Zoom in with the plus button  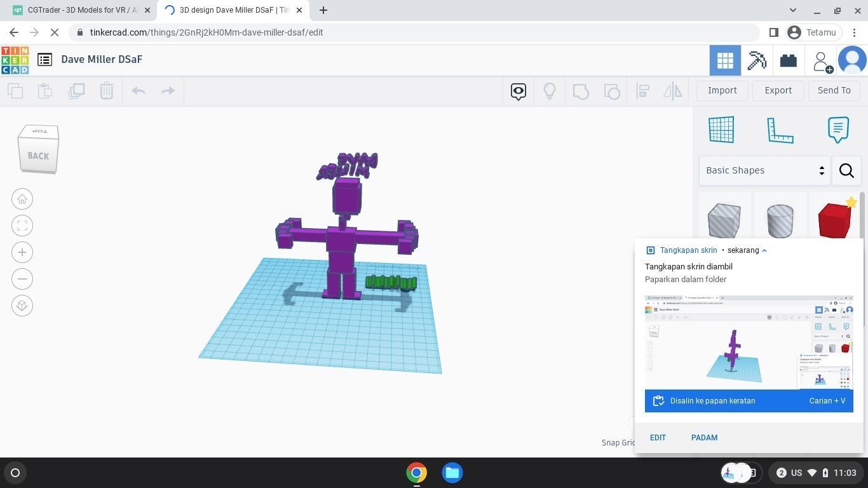22,253
